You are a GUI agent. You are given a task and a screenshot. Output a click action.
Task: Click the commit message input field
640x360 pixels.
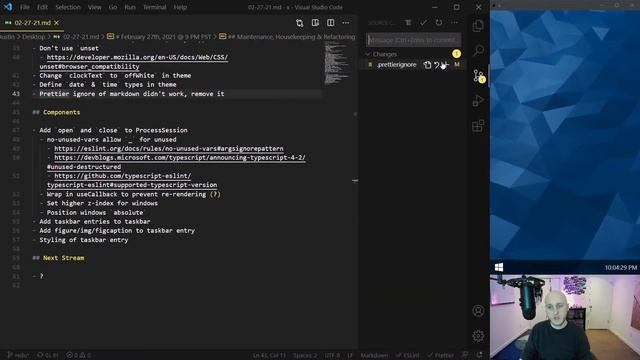(413, 40)
